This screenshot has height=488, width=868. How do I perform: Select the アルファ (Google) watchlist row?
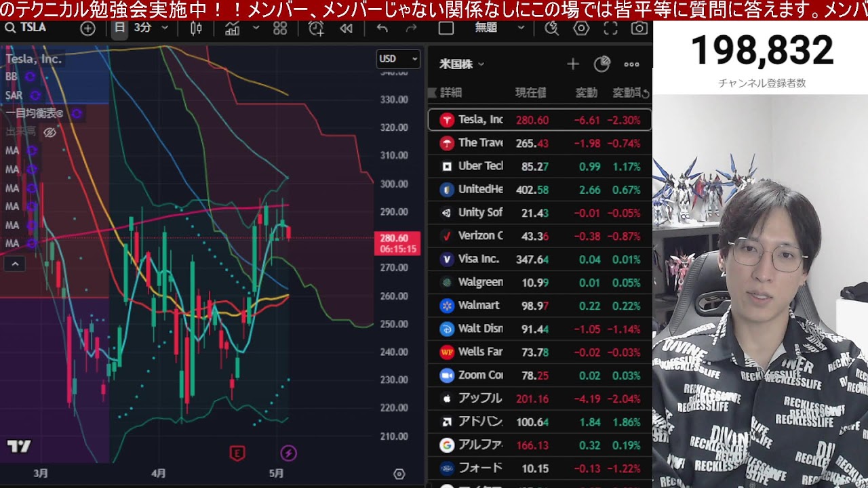point(540,445)
